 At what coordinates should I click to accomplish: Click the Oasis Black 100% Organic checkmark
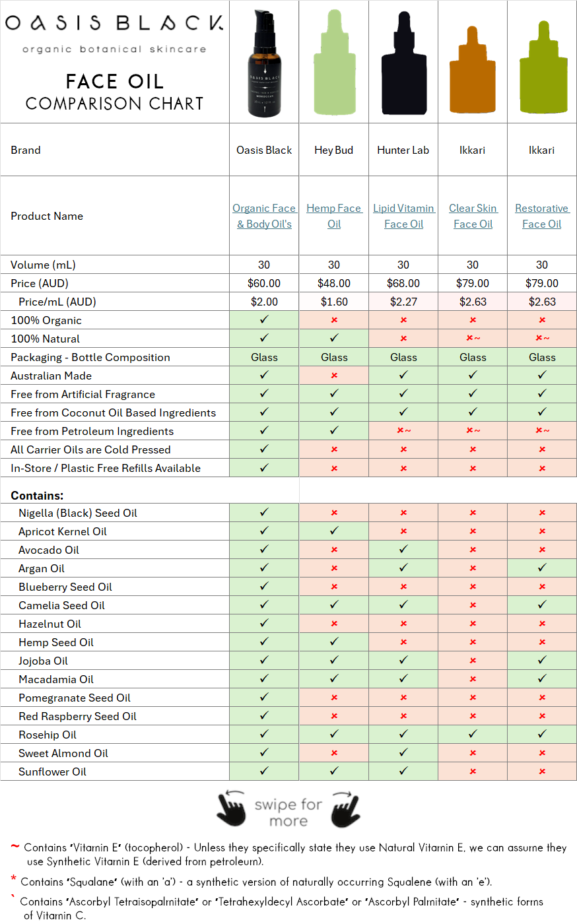(264, 320)
